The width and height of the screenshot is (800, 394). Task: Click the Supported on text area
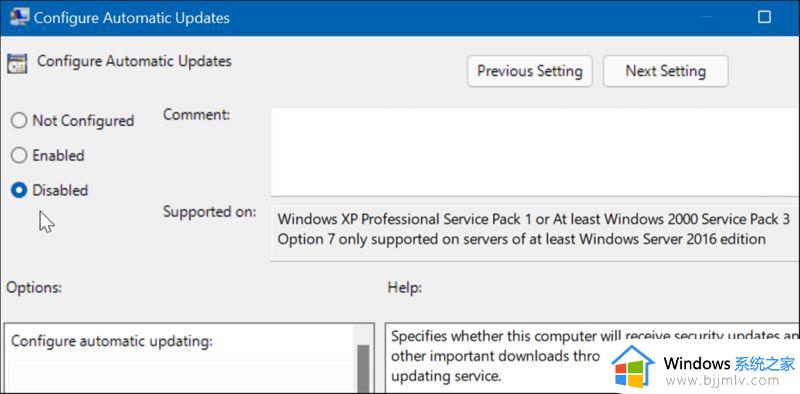535,233
